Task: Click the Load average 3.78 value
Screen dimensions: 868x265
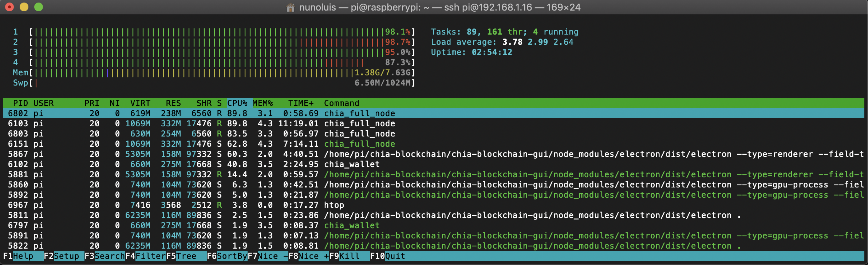Action: coord(512,42)
